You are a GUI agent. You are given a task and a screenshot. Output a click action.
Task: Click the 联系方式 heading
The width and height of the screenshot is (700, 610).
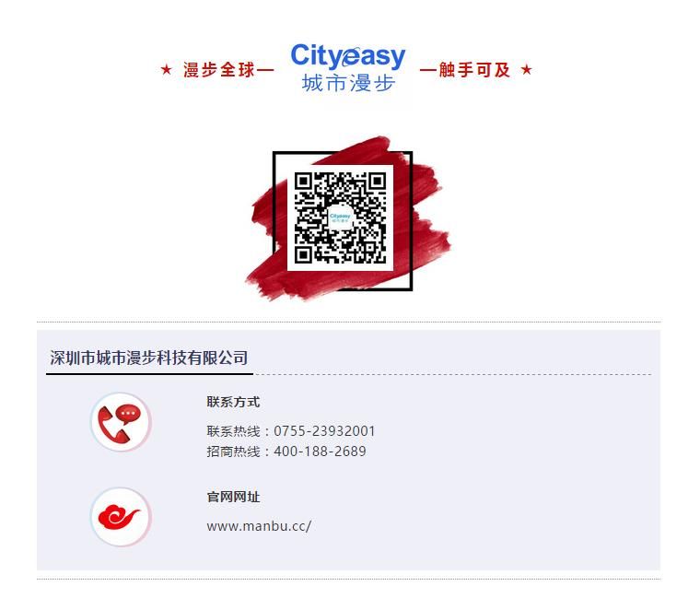233,402
